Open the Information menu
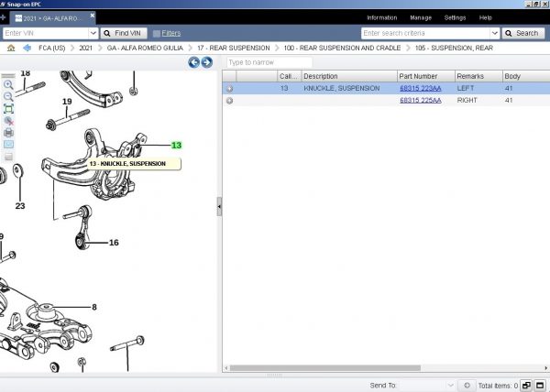The width and height of the screenshot is (550, 392). (381, 17)
